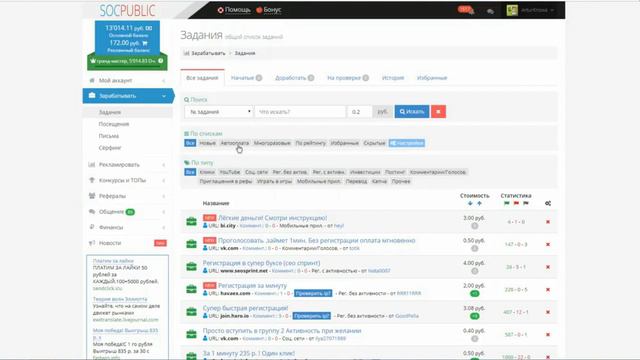Click the task list settings gears icon
Image resolution: width=640 pixels, height=360 pixels.
[548, 203]
